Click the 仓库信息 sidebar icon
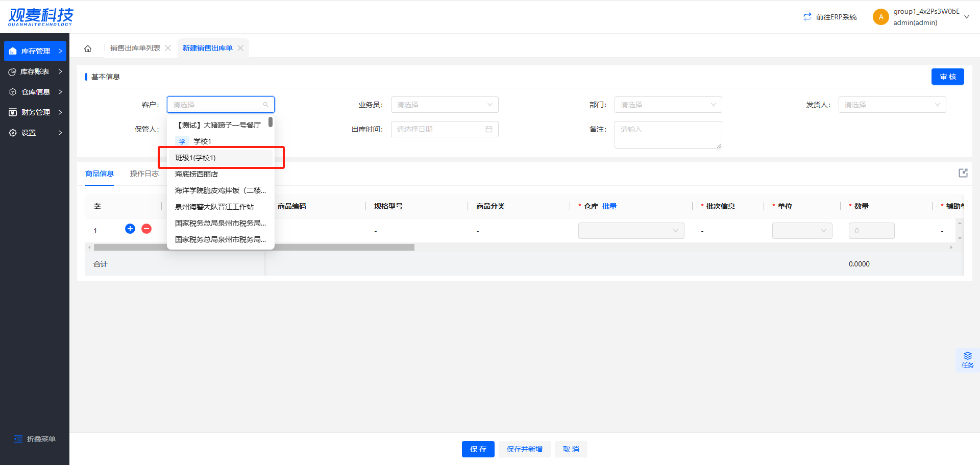The image size is (980, 465). (13, 92)
